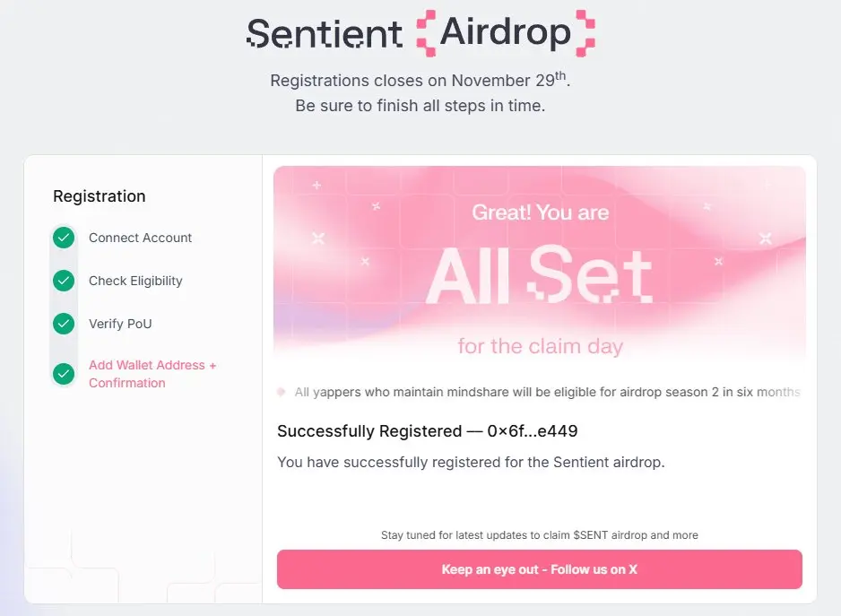Image resolution: width=841 pixels, height=616 pixels.
Task: Open the Check Eligibility step
Action: 135,281
